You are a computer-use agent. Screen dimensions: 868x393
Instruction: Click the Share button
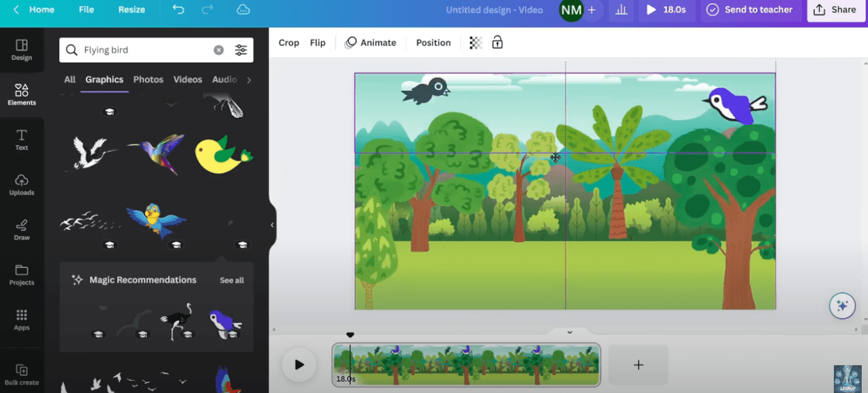pyautogui.click(x=835, y=10)
